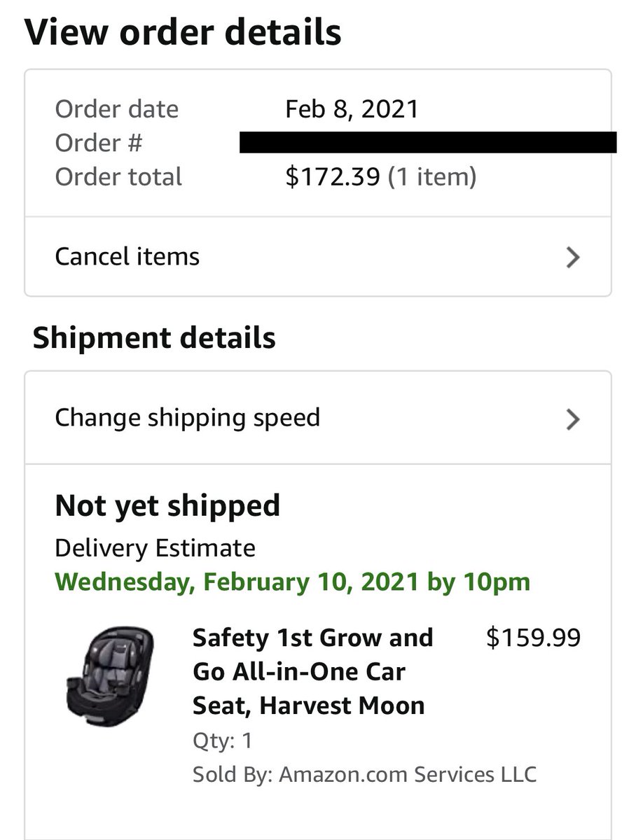
Task: Expand the Cancel items chevron arrow
Action: (x=572, y=258)
